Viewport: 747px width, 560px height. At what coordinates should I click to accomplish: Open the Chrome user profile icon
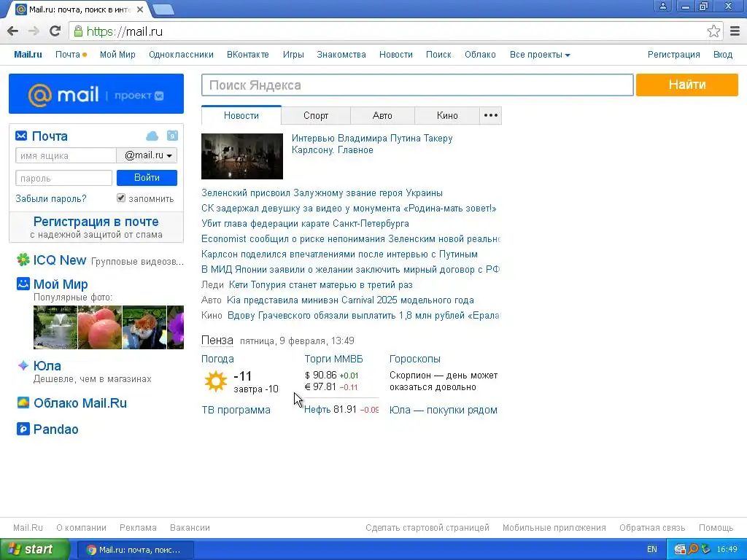click(x=662, y=6)
